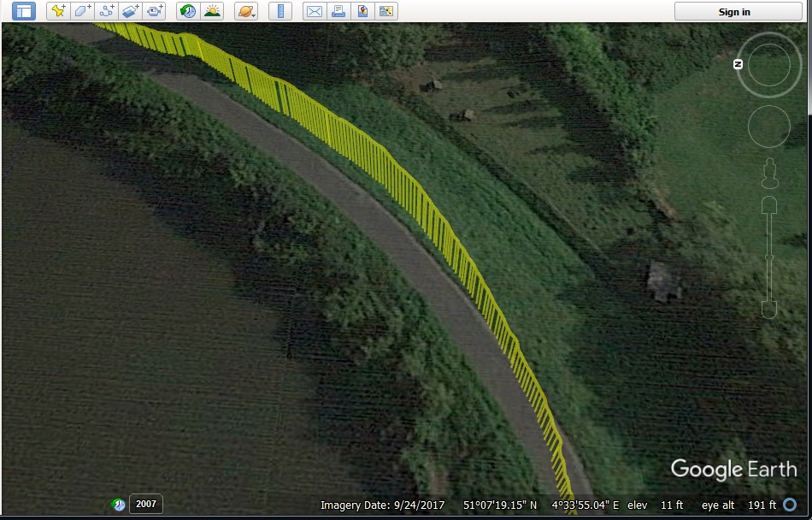
Task: Click the elev 11 ft readout
Action: pos(655,505)
